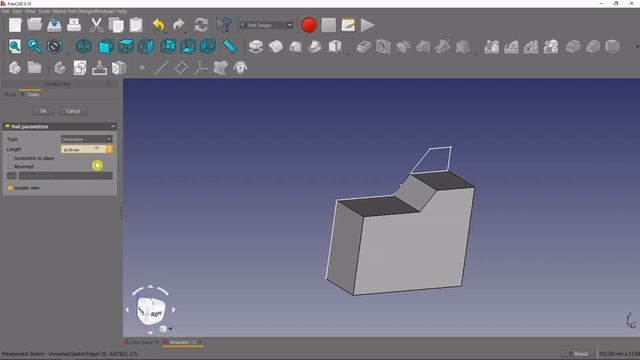Switch to rear view cube icon
The image size is (640, 360).
point(168,47)
